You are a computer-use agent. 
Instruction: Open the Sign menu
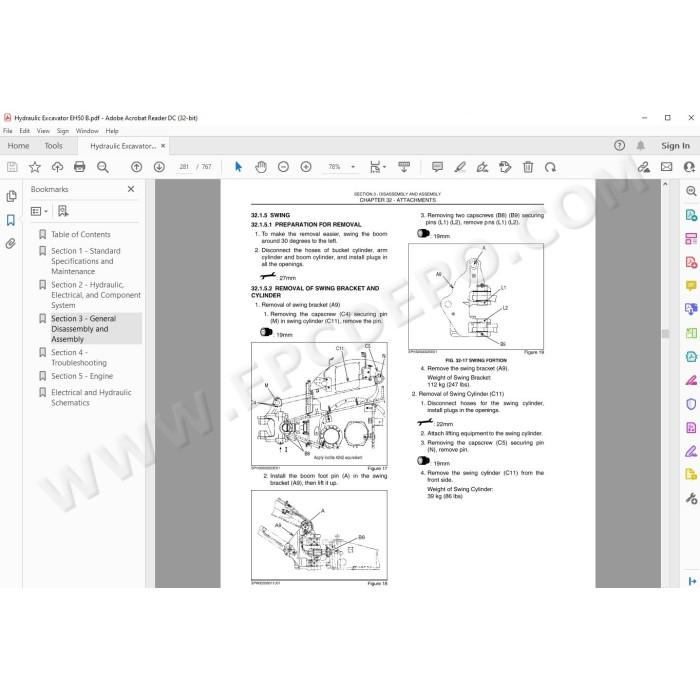click(63, 131)
